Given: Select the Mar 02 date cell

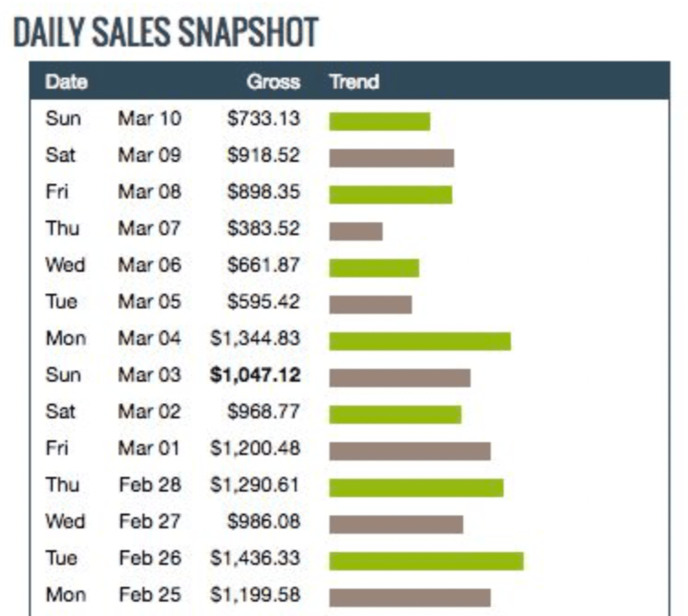Looking at the screenshot, I should pos(149,412).
